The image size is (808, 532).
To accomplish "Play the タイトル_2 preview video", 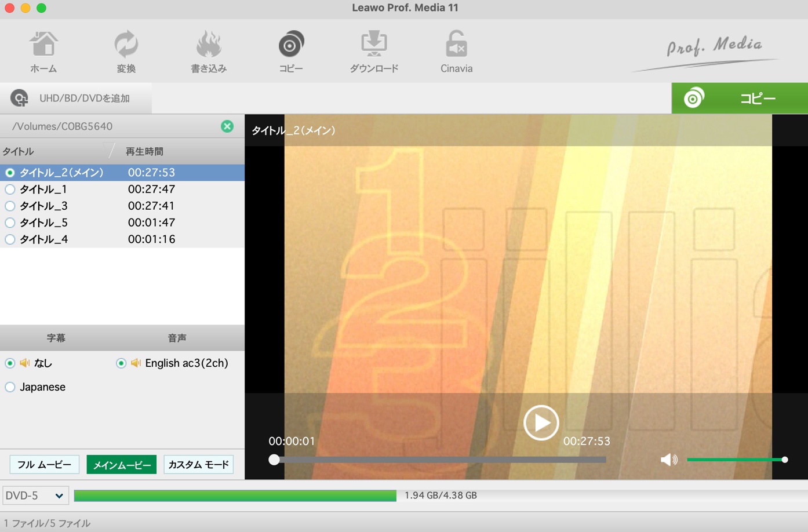I will [541, 422].
